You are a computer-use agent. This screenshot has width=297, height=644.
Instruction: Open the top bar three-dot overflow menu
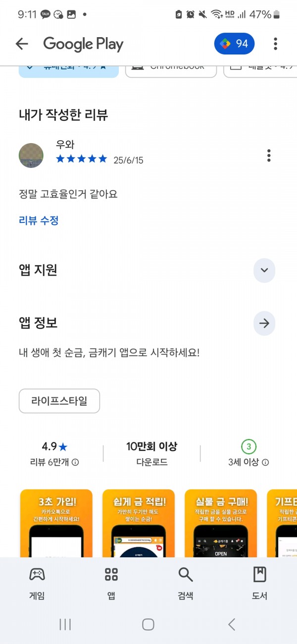coord(276,44)
